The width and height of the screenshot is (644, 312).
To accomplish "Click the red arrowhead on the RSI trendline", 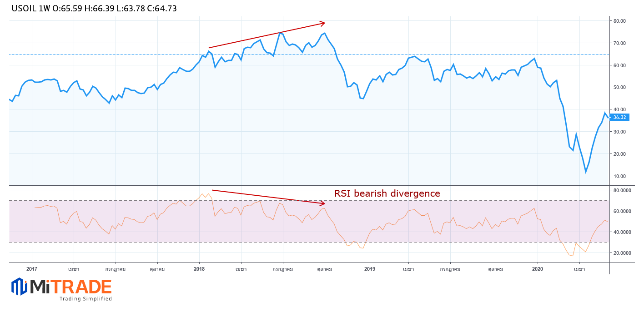I will coord(322,203).
